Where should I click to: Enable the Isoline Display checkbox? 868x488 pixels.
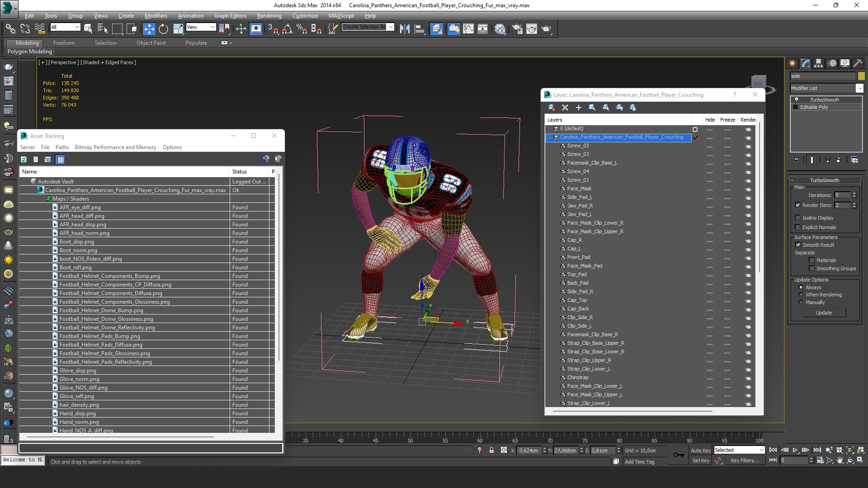coord(798,218)
